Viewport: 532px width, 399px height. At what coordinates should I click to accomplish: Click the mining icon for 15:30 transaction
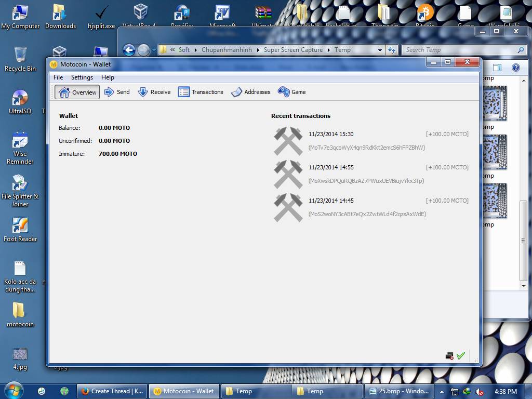click(288, 141)
